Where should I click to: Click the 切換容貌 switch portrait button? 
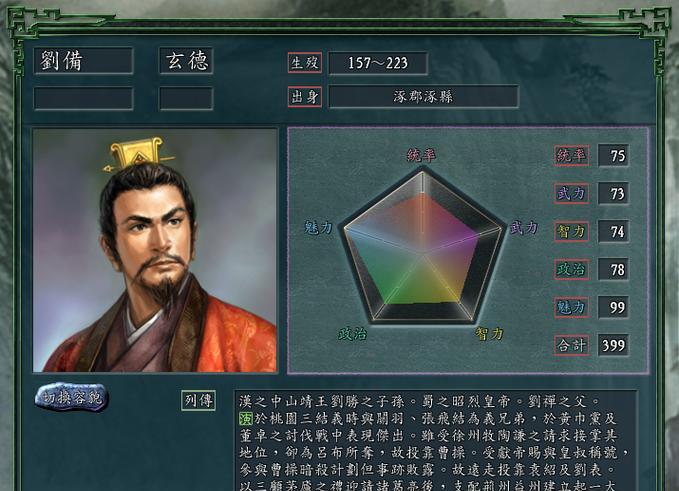(71, 397)
